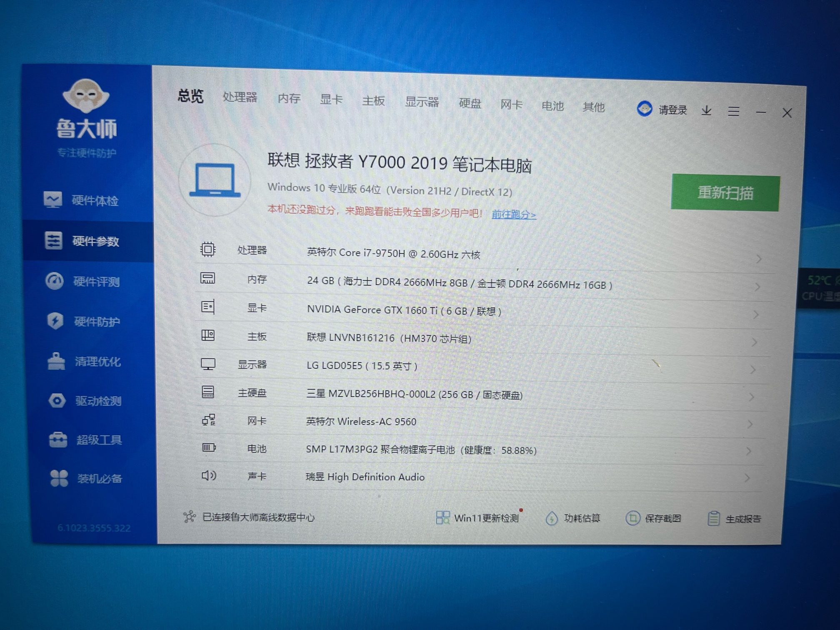Click 联想 LNVNB161216 motherboard text
The width and height of the screenshot is (840, 630).
tap(389, 338)
